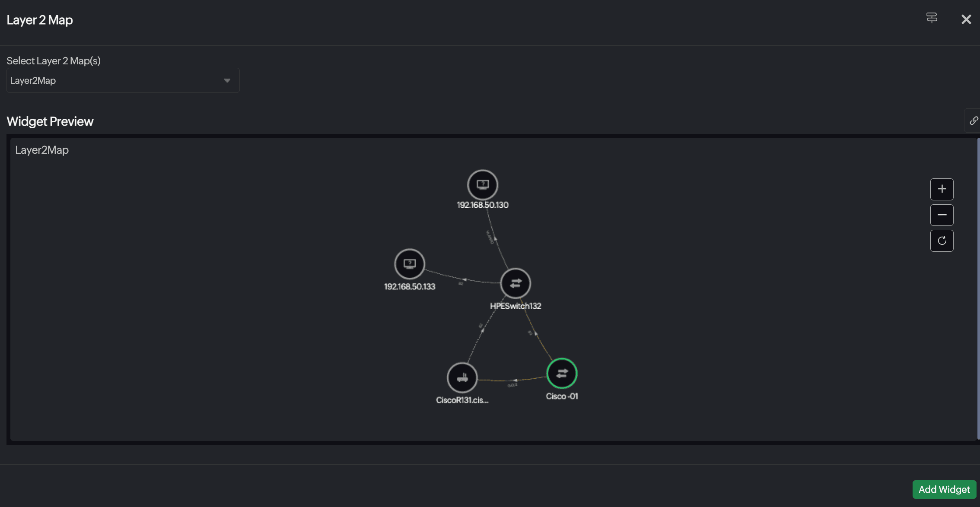980x507 pixels.
Task: Click the Layer2Map widget title
Action: point(42,150)
